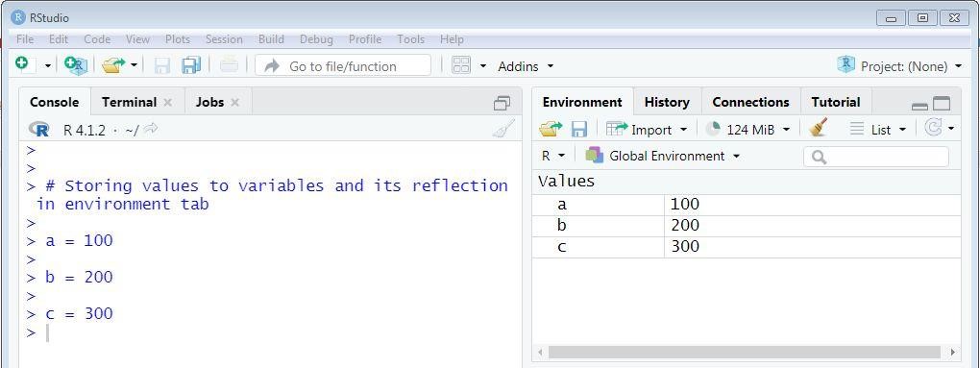Image resolution: width=980 pixels, height=368 pixels.
Task: Maximize the Console pane
Action: coord(502,103)
